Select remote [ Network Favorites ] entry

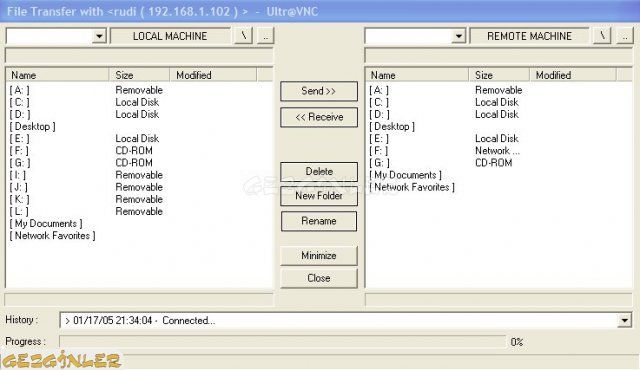click(412, 188)
